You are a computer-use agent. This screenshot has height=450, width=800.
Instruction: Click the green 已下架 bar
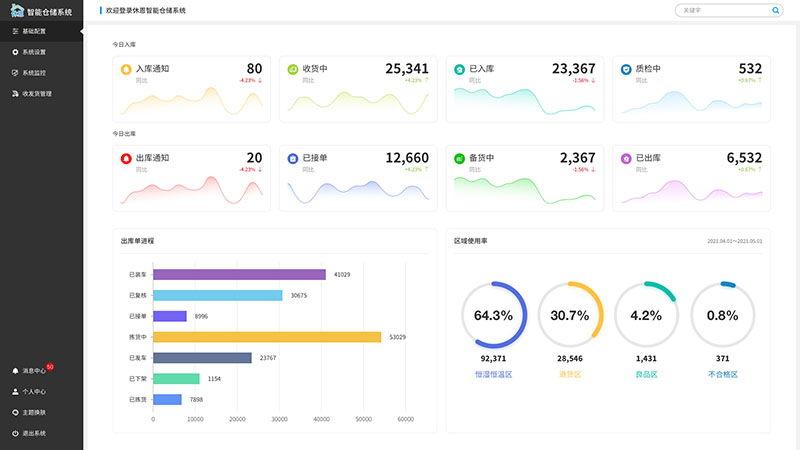[x=177, y=379]
